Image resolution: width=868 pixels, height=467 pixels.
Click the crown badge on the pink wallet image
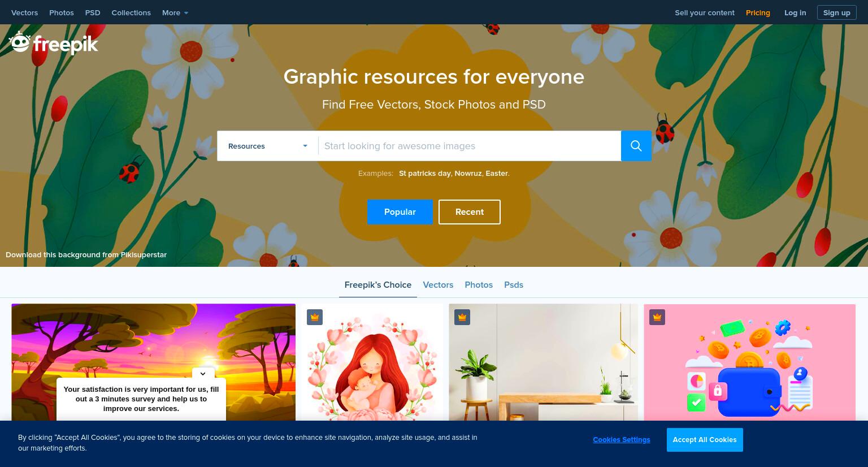coord(657,317)
